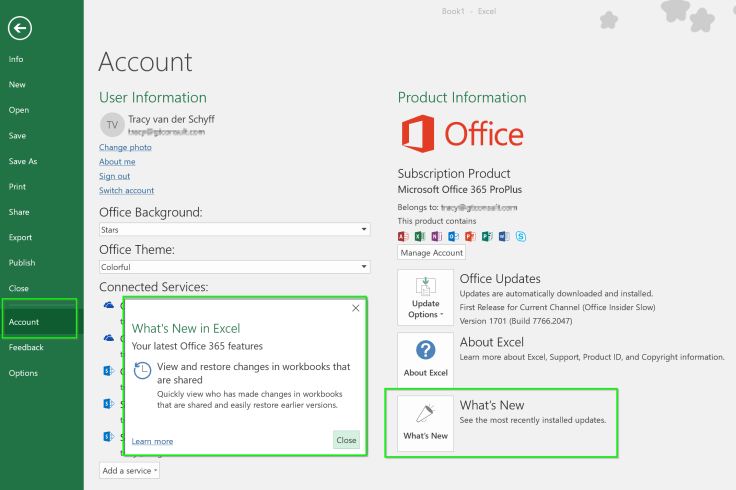Click the Change photo link
This screenshot has width=736, height=490.
pos(125,147)
